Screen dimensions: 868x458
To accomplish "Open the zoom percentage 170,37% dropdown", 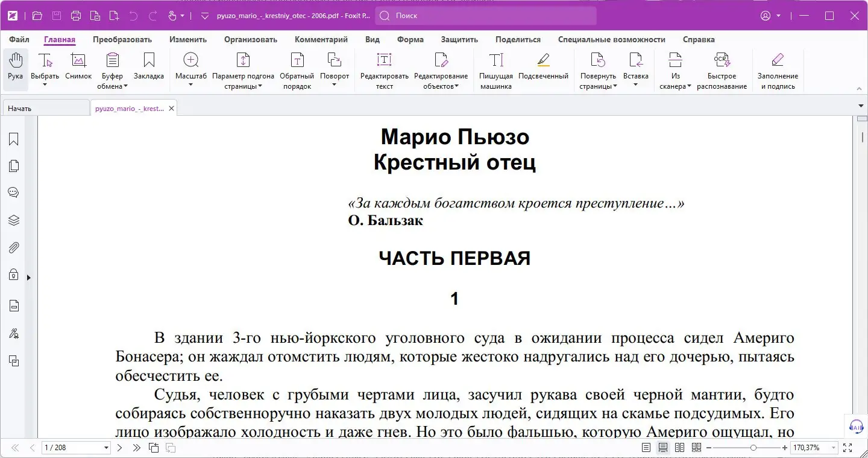I will pos(834,448).
